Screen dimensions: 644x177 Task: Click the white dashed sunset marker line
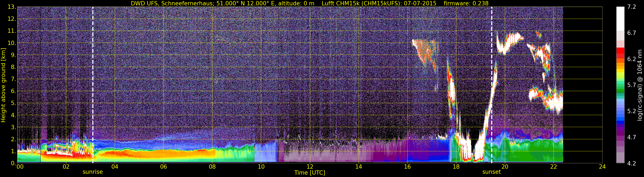tap(492, 85)
